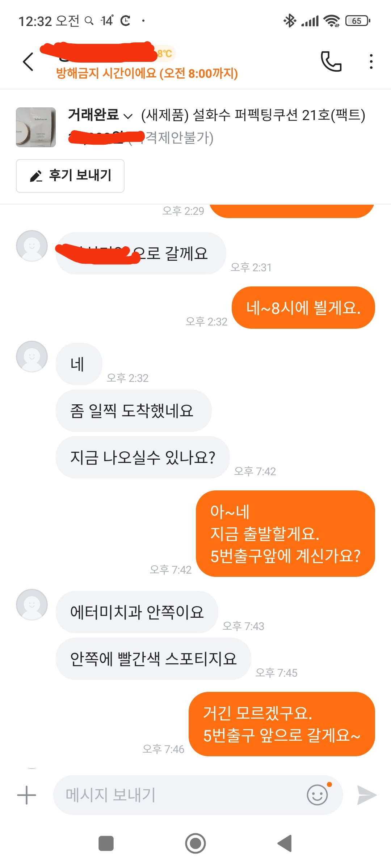This screenshot has height=868, width=391.
Task: Open the product title 설화수 퍼펙팅쿠션 21호
Action: [253, 115]
